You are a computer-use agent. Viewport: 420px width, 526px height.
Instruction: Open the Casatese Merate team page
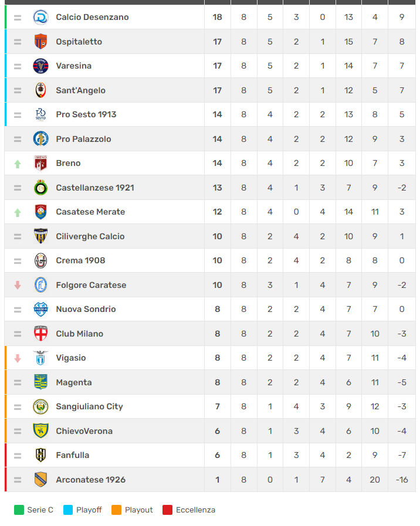[x=90, y=212]
